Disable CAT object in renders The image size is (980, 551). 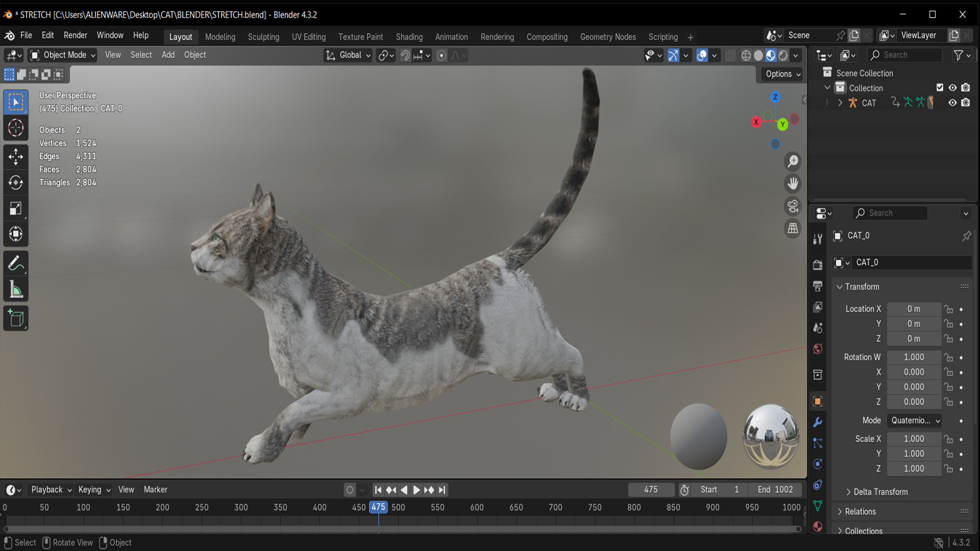(965, 103)
